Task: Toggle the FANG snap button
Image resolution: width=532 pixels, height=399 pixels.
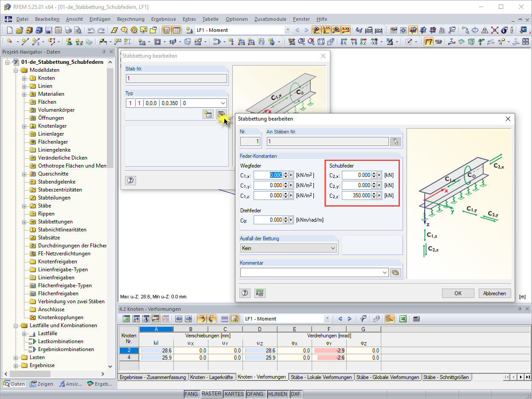Action: (192, 394)
